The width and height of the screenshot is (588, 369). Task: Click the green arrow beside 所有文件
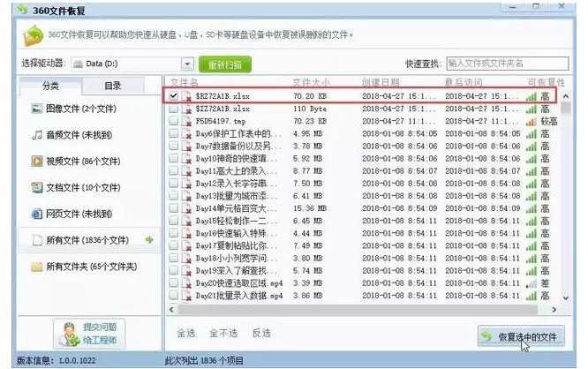point(149,239)
